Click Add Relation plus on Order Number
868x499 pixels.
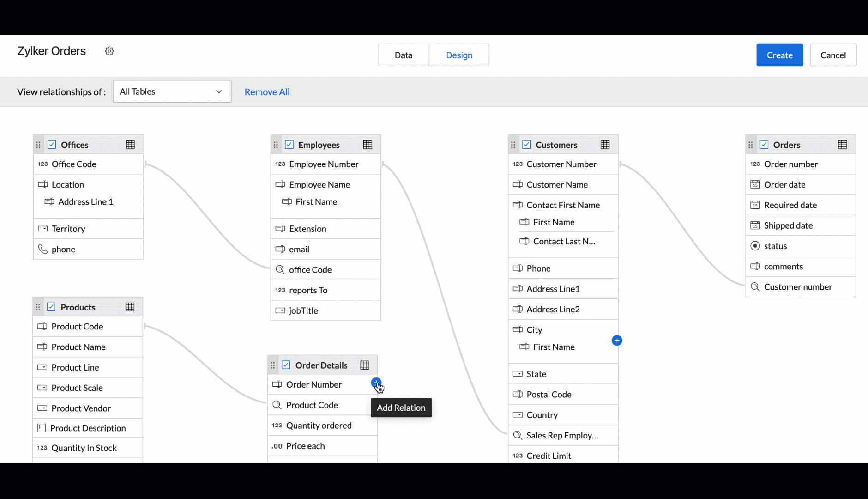click(x=376, y=383)
